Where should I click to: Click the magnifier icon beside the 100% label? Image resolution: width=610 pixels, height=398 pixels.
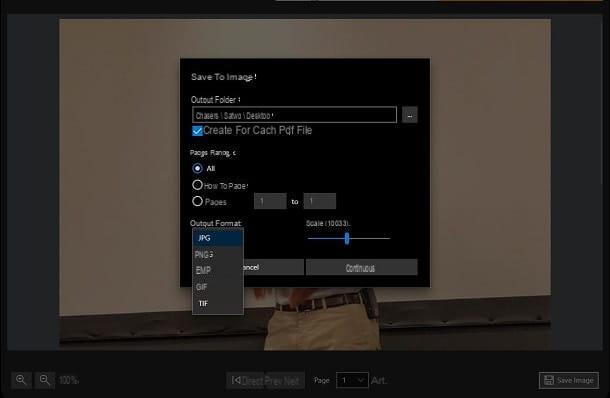pos(45,380)
